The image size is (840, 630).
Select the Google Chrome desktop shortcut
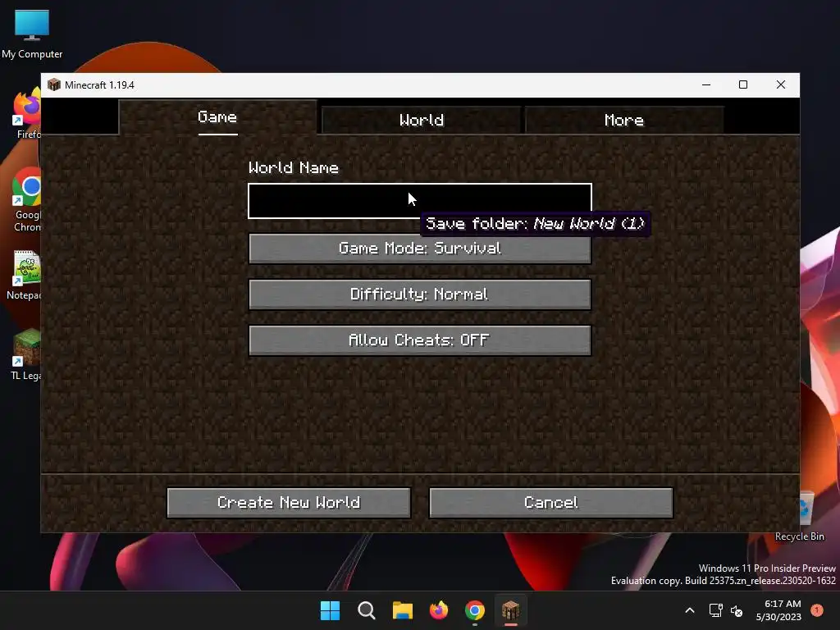(x=27, y=199)
